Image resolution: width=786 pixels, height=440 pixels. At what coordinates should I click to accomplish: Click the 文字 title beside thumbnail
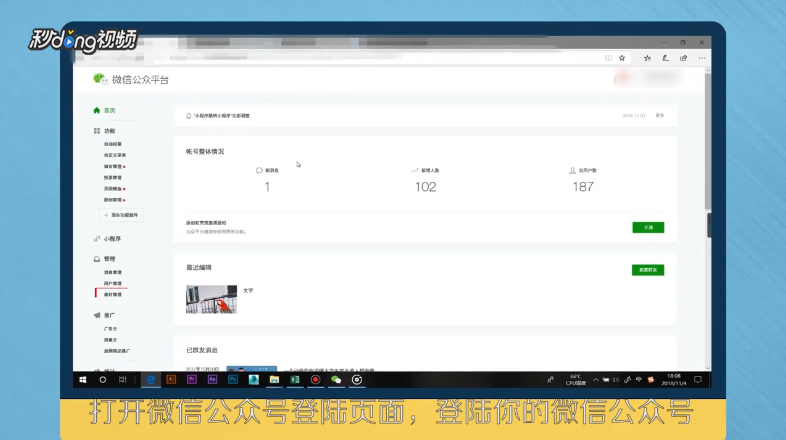point(248,291)
